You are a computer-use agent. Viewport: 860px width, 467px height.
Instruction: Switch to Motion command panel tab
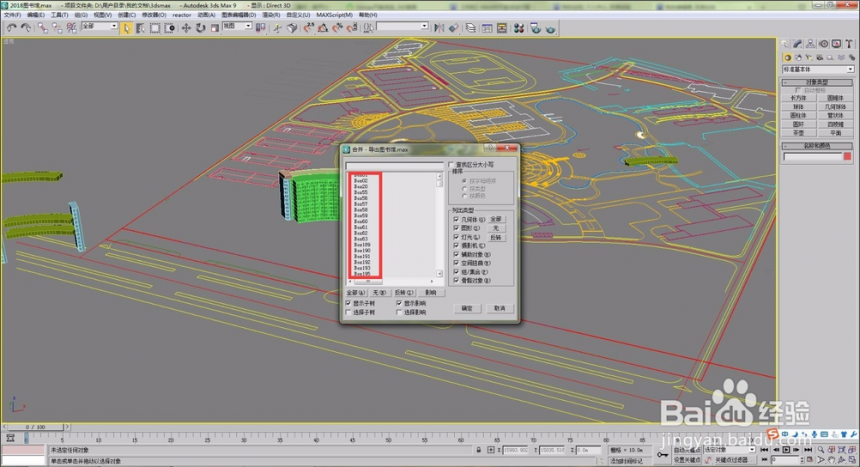coord(823,44)
